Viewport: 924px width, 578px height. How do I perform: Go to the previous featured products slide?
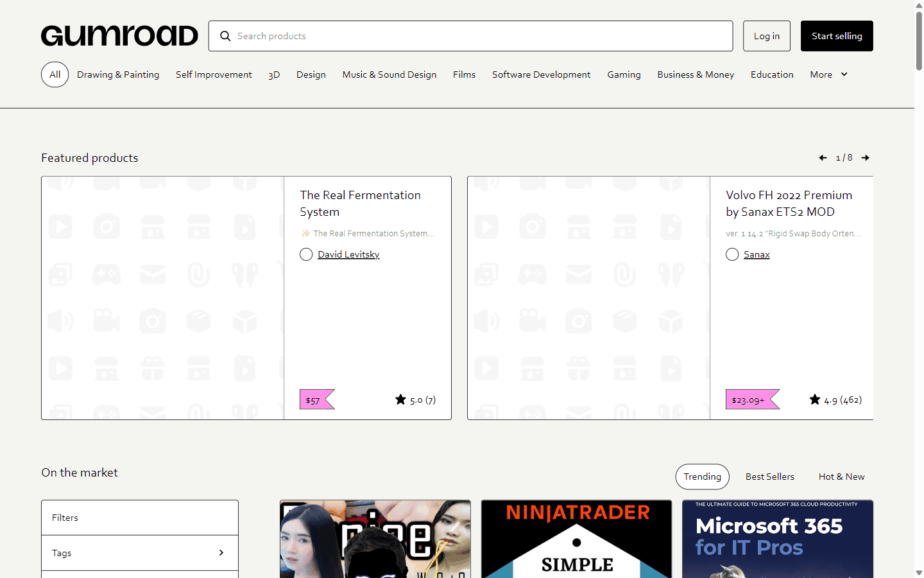pyautogui.click(x=823, y=158)
